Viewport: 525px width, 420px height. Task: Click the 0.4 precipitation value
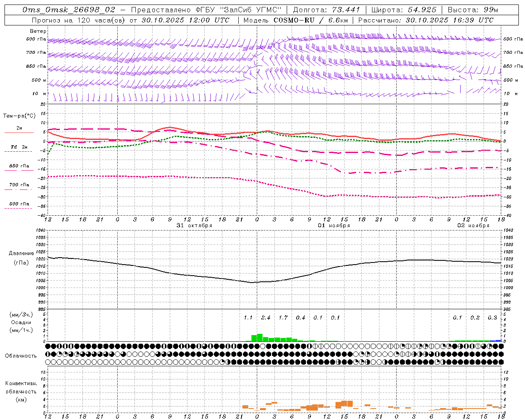point(301,317)
